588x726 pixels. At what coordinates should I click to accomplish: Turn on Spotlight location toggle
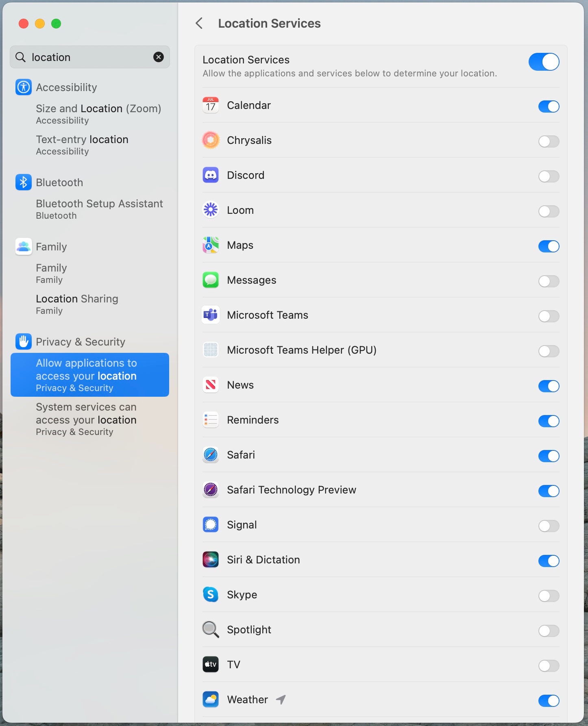tap(549, 631)
